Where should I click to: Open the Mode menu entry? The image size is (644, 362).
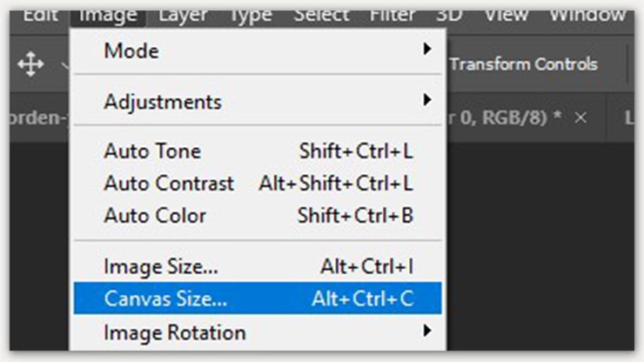pos(131,50)
